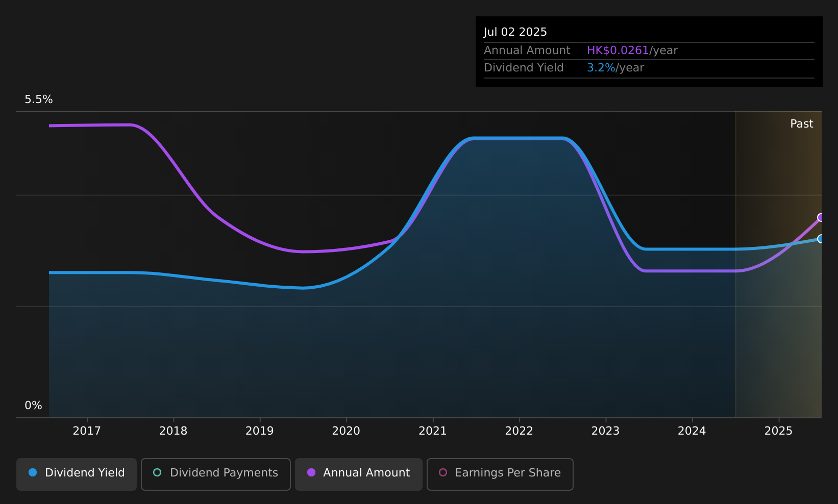Click the purple Annual Amount legend dot
This screenshot has width=838, height=504.
[x=311, y=472]
